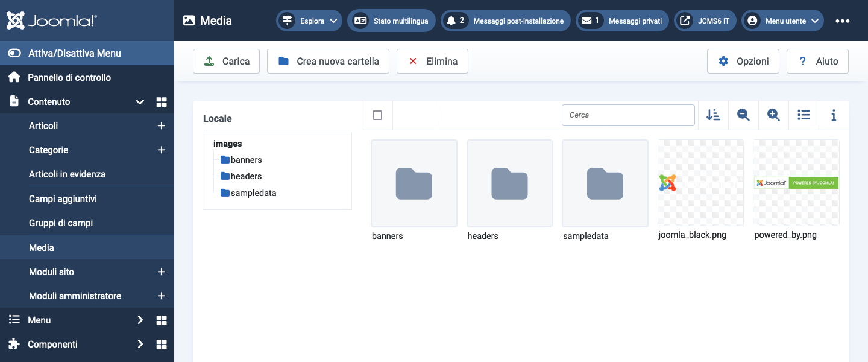Click the Media image icon in header
868x362 pixels.
[189, 21]
